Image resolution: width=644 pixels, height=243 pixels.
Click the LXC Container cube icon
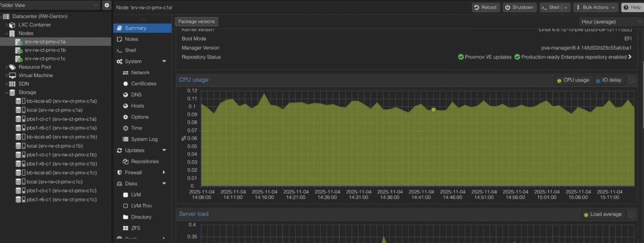coord(12,25)
